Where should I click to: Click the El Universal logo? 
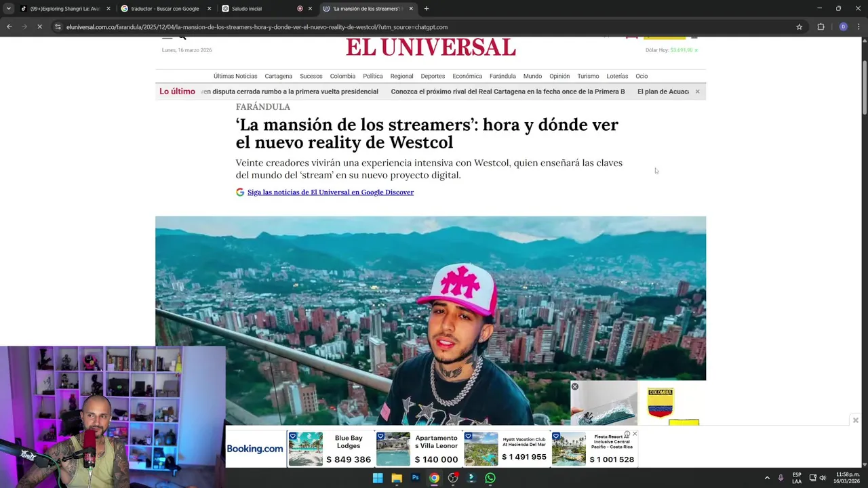pyautogui.click(x=431, y=47)
